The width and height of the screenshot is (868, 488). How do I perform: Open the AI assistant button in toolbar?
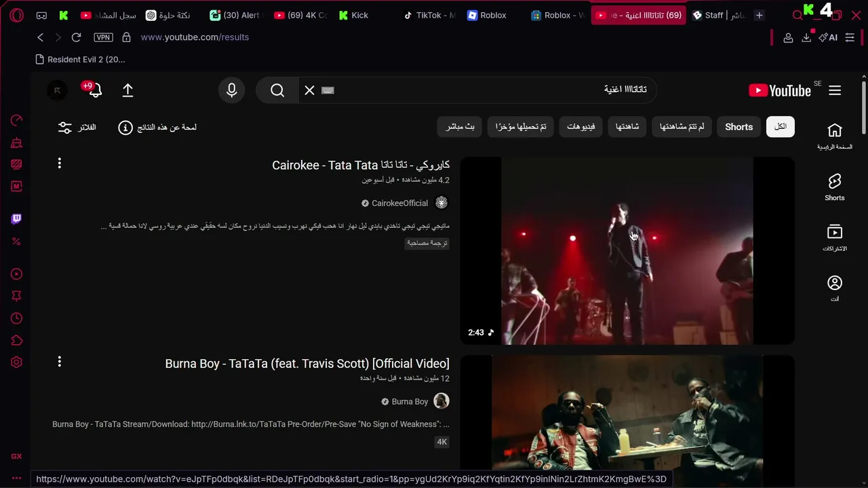click(828, 37)
